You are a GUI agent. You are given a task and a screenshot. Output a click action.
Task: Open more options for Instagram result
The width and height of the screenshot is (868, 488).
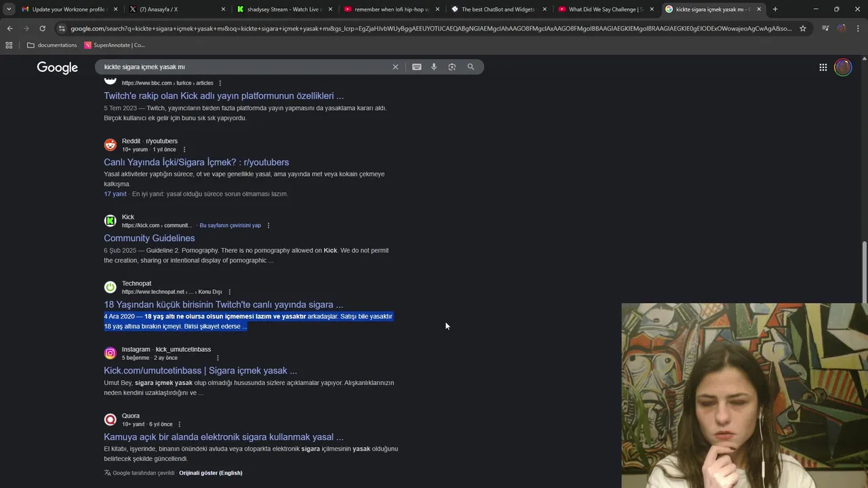pyautogui.click(x=218, y=358)
